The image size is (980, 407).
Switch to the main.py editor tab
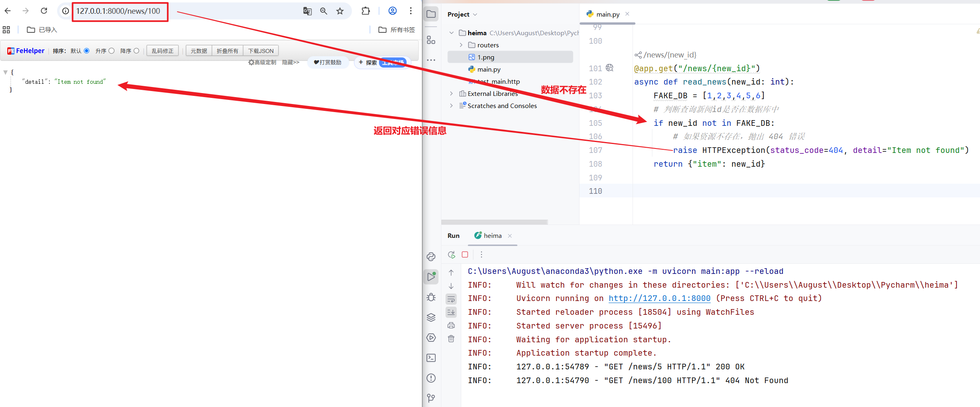607,14
